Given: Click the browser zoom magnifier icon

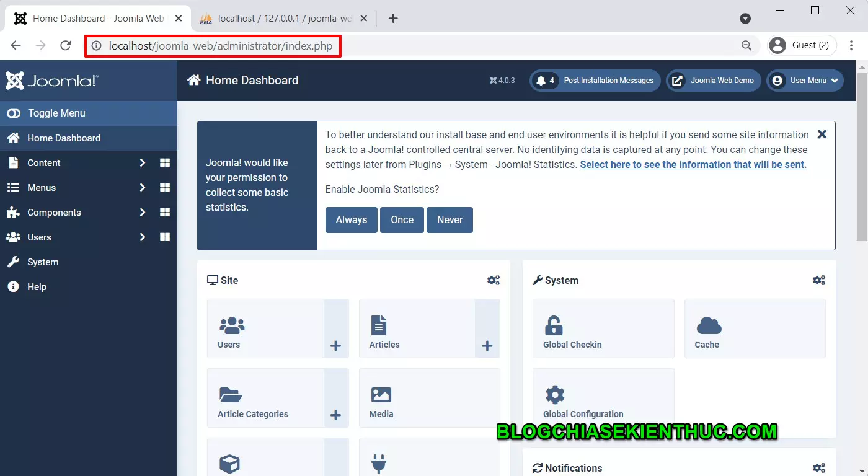Looking at the screenshot, I should [746, 45].
